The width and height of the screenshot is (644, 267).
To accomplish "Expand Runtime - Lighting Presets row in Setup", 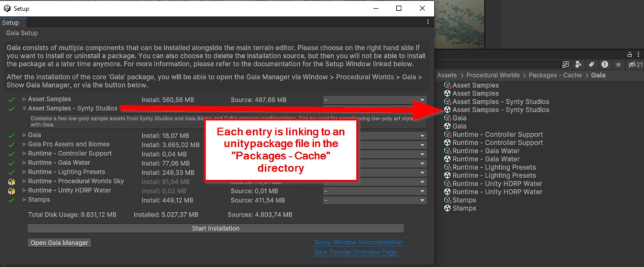I will (24, 172).
